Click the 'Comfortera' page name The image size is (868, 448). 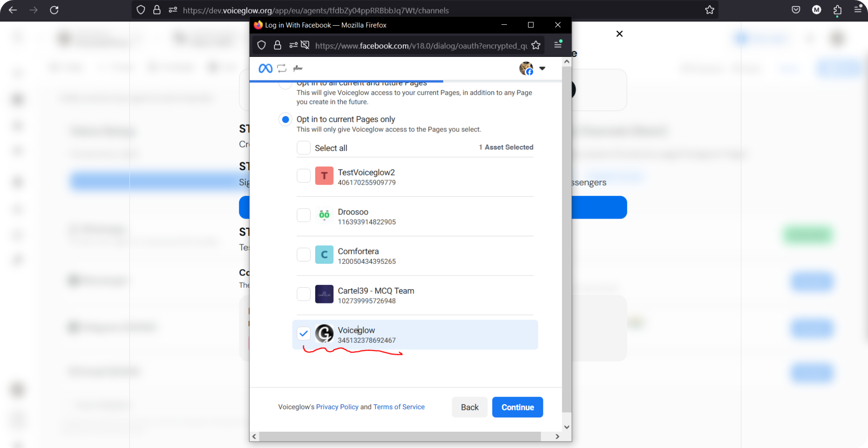click(x=359, y=251)
